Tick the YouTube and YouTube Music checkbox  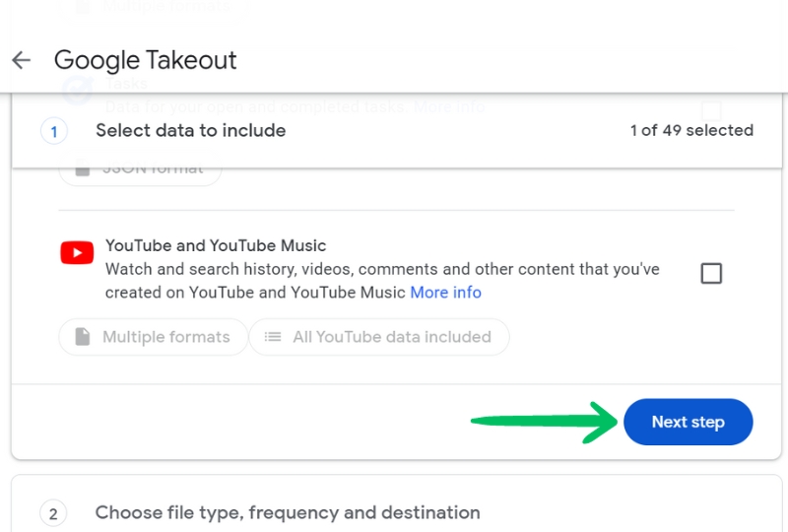click(x=711, y=274)
